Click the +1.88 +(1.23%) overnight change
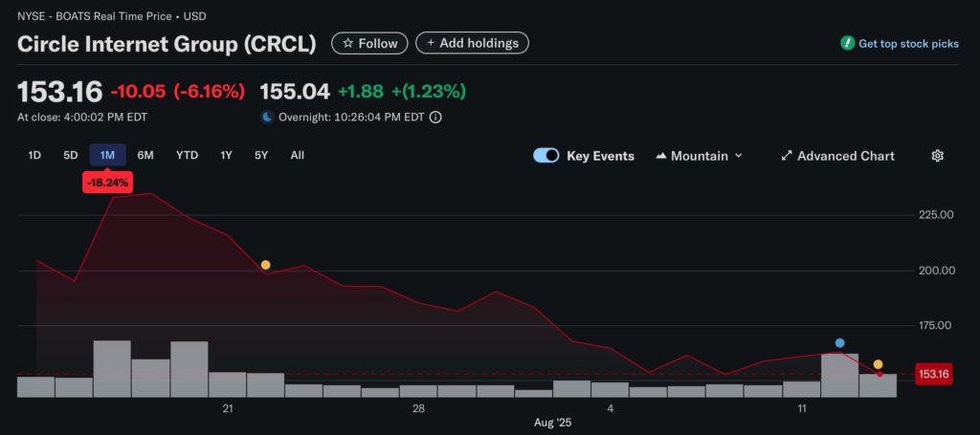Image resolution: width=980 pixels, height=435 pixels. tap(402, 92)
